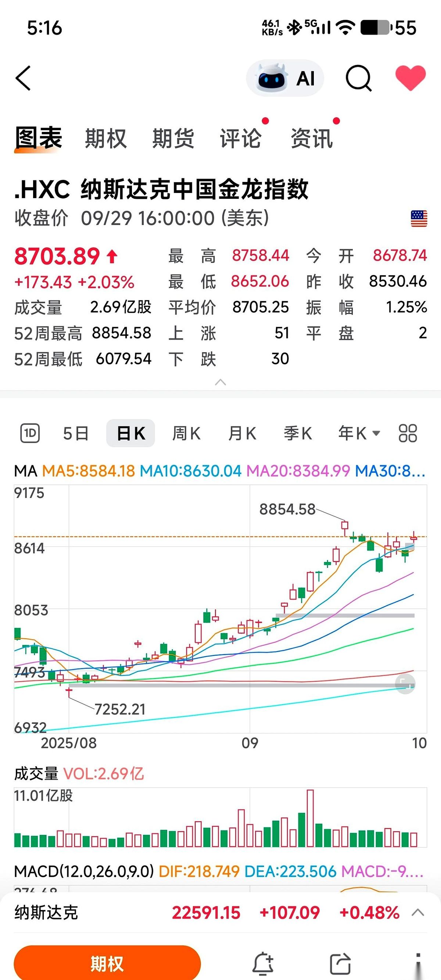441x980 pixels.
Task: Tap the bell add-alert icon
Action: [x=263, y=963]
